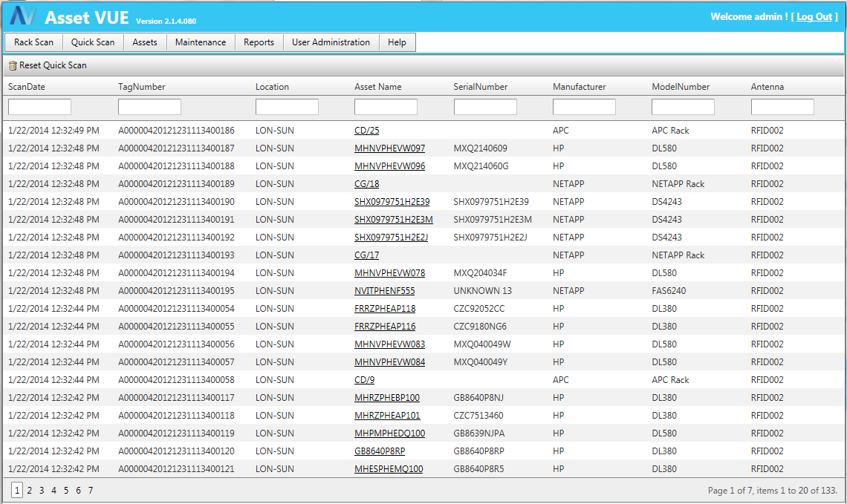847x504 pixels.
Task: Open asset link NVITPHENF555
Action: (x=385, y=291)
